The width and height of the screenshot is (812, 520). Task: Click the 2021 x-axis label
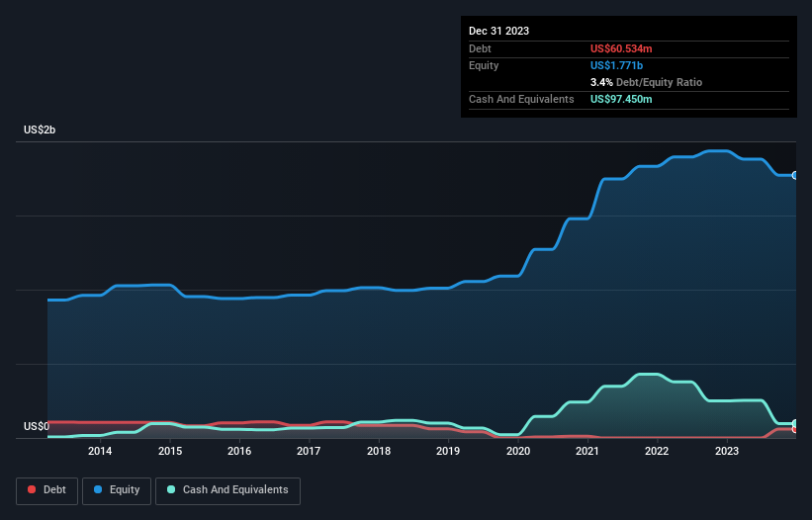(x=587, y=451)
